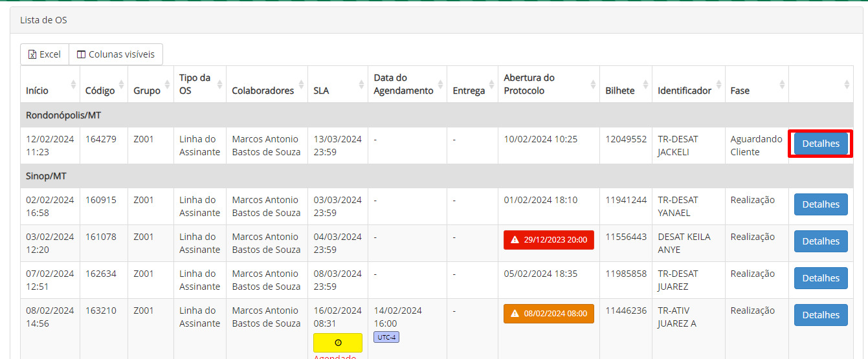The image size is (868, 359).
Task: Show Detalhes for OS 162634
Action: [x=820, y=278]
